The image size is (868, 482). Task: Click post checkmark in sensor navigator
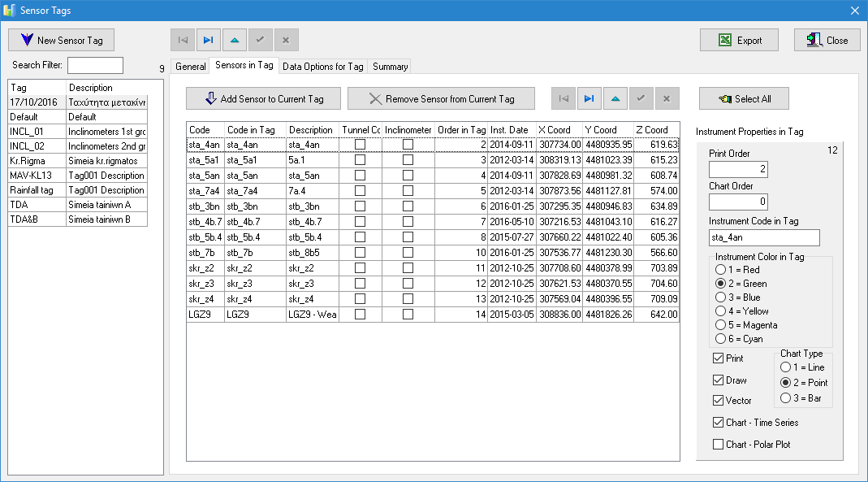[x=641, y=98]
